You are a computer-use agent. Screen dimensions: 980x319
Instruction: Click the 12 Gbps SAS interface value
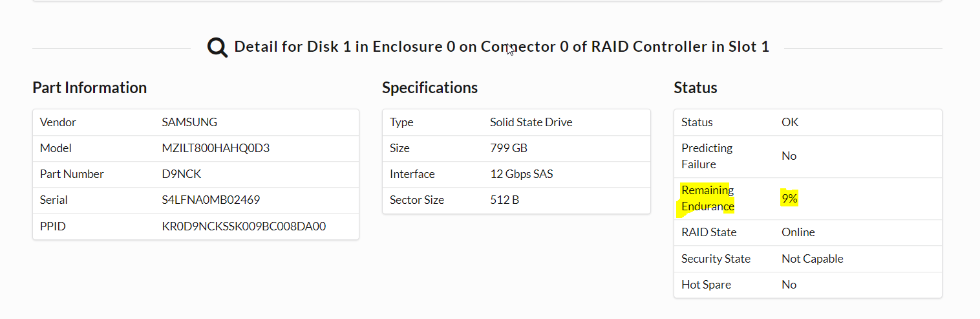click(x=521, y=174)
